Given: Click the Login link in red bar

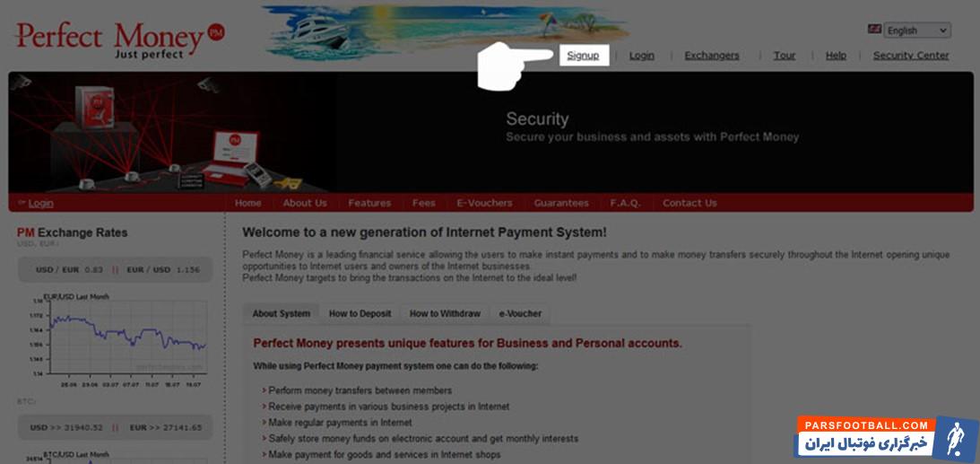Looking at the screenshot, I should [40, 203].
